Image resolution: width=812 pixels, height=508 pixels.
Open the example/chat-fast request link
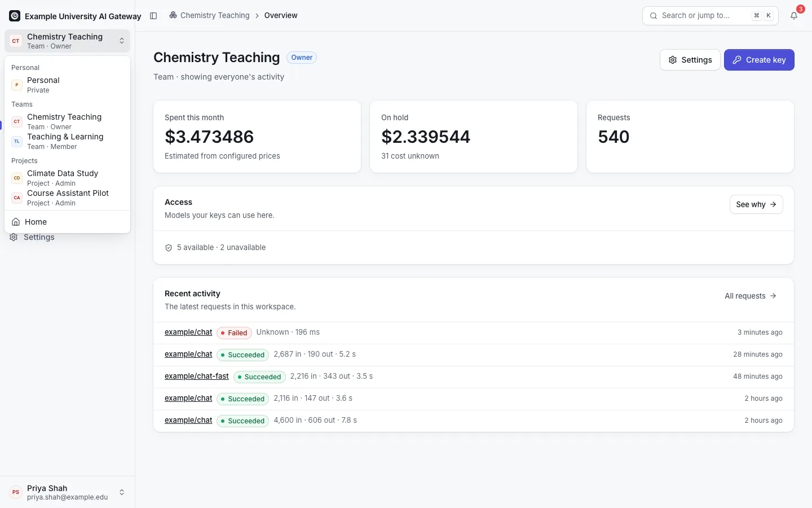[x=197, y=376]
